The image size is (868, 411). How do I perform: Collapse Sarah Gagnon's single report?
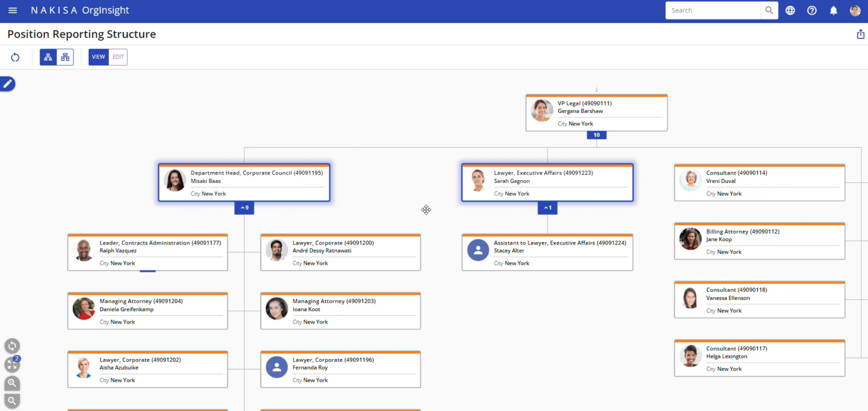[x=547, y=208]
